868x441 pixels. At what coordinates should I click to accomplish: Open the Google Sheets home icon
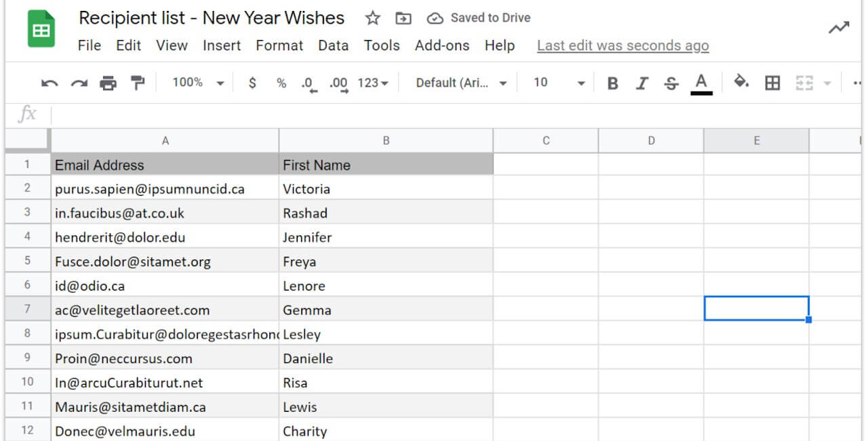point(41,29)
